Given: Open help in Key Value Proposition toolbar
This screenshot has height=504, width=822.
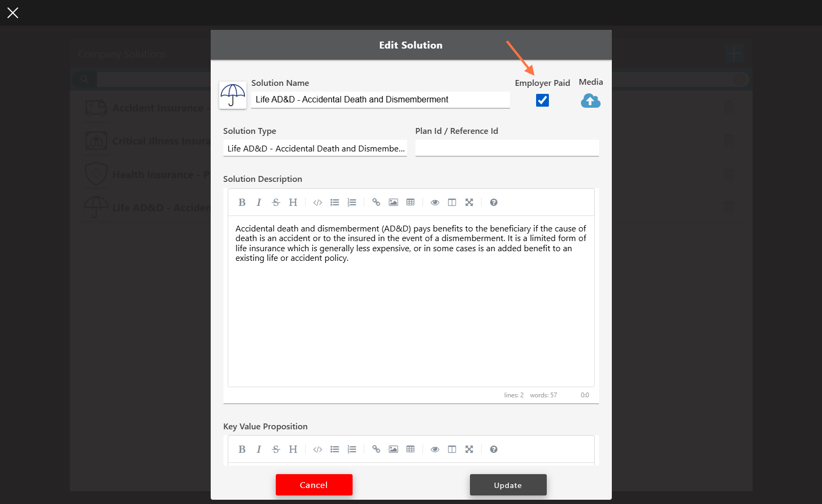Looking at the screenshot, I should coord(493,449).
